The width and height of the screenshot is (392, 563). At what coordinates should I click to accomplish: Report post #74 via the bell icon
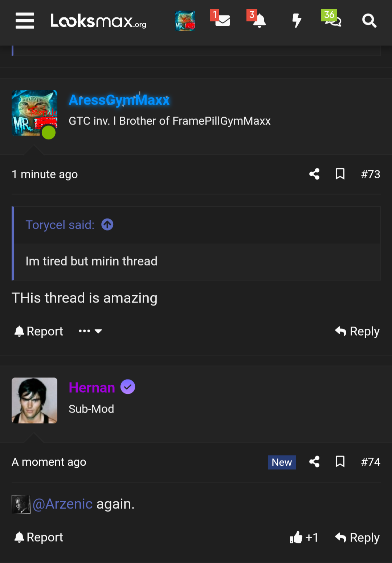click(x=37, y=537)
